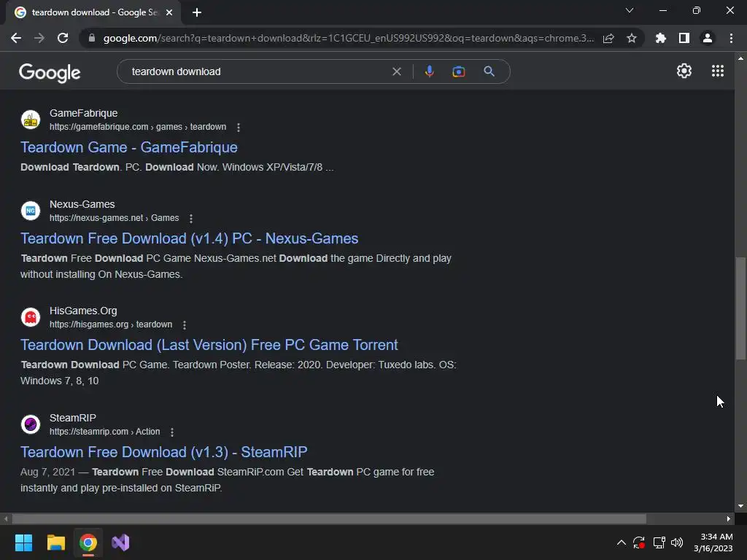Open the network status tray icon
Viewport: 747px width, 560px height.
coord(659,542)
